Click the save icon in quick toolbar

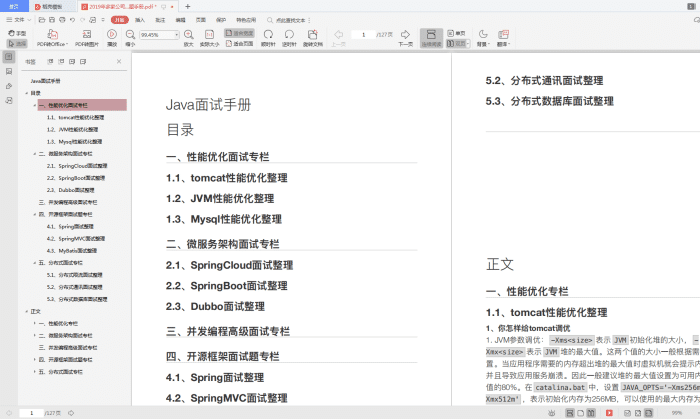click(x=52, y=20)
